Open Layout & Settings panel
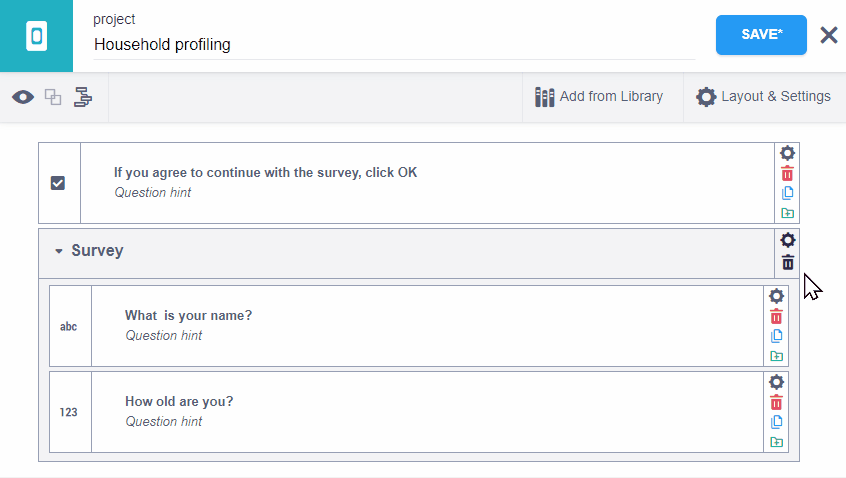The width and height of the screenshot is (846, 478). click(x=764, y=97)
